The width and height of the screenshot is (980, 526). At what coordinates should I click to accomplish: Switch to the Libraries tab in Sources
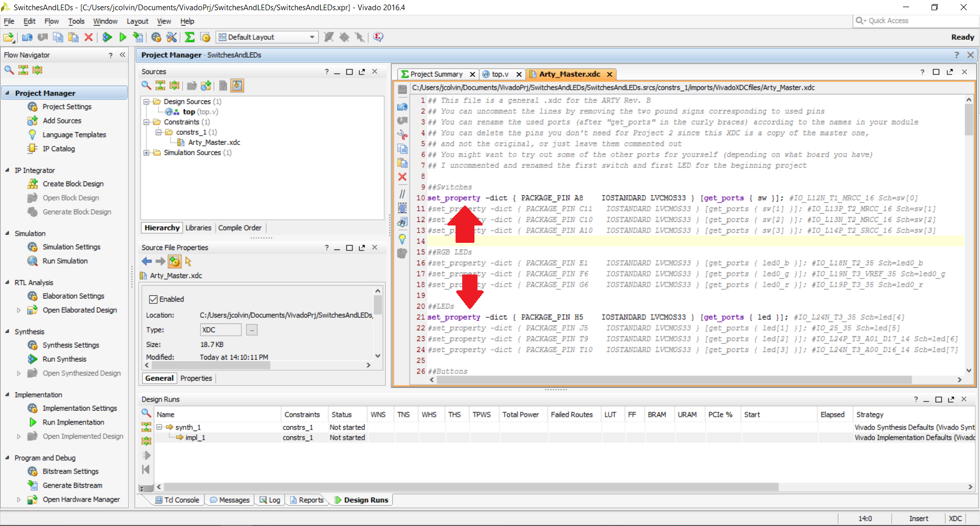(x=198, y=228)
